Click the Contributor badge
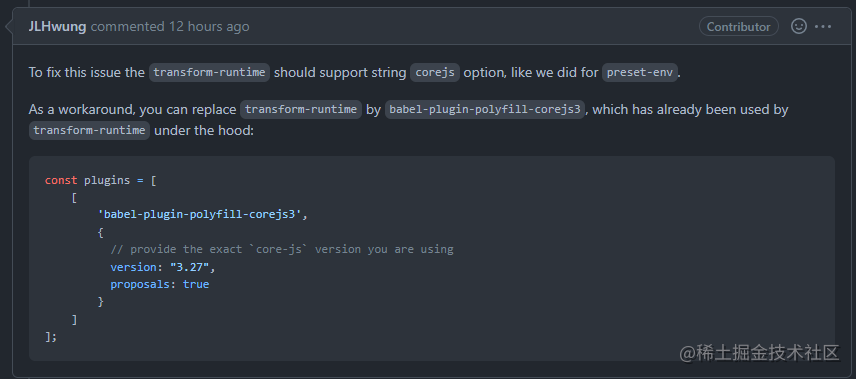The height and width of the screenshot is (379, 856). [739, 26]
